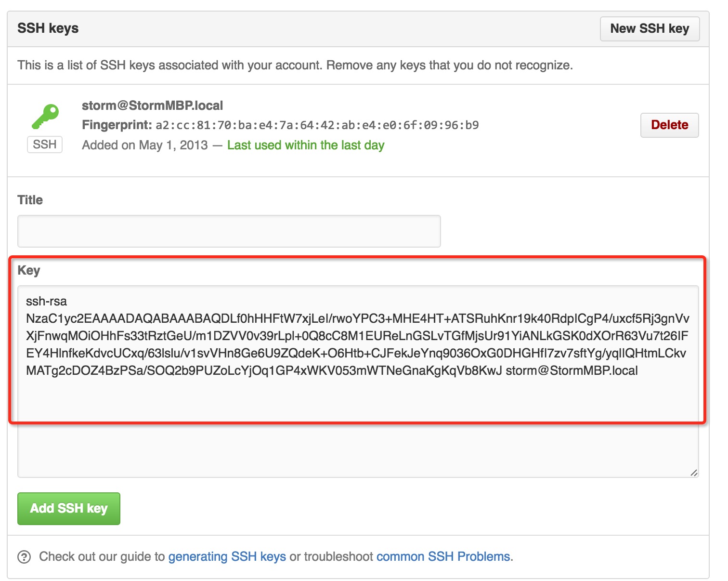Click the storm@StormMBP.local key title

coord(152,106)
